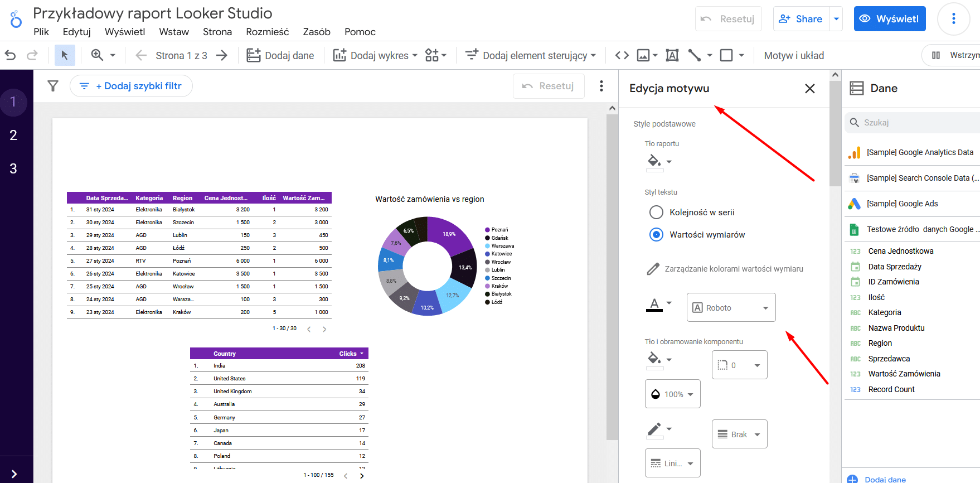Open the zoom magnifier tool
Screen dimensions: 980x483
coord(98,55)
